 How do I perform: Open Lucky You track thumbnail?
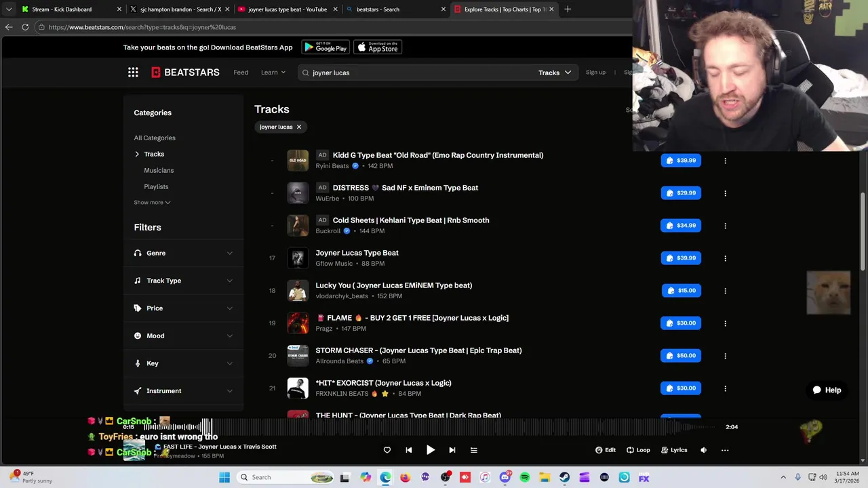coord(298,291)
